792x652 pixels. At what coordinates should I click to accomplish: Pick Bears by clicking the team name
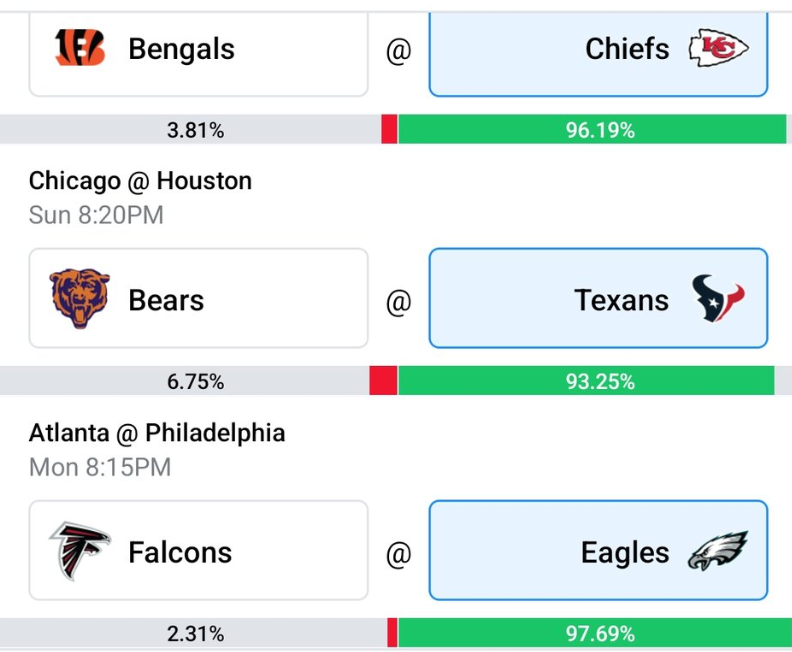166,300
